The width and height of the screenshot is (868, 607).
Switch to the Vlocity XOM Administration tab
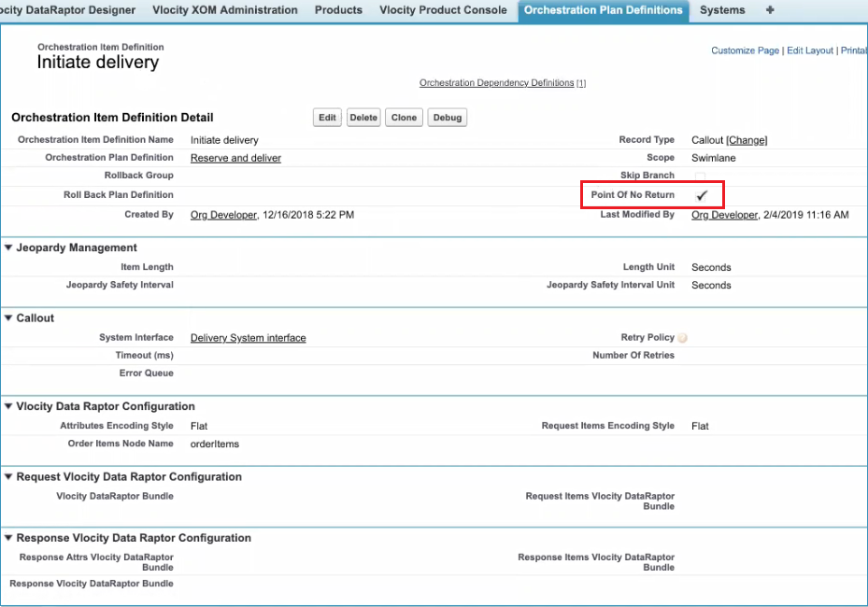click(224, 10)
